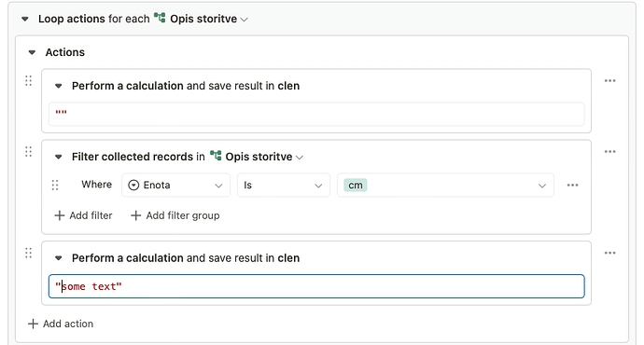Image resolution: width=644 pixels, height=345 pixels.
Task: Open the Enota field dropdown
Action: click(x=175, y=186)
